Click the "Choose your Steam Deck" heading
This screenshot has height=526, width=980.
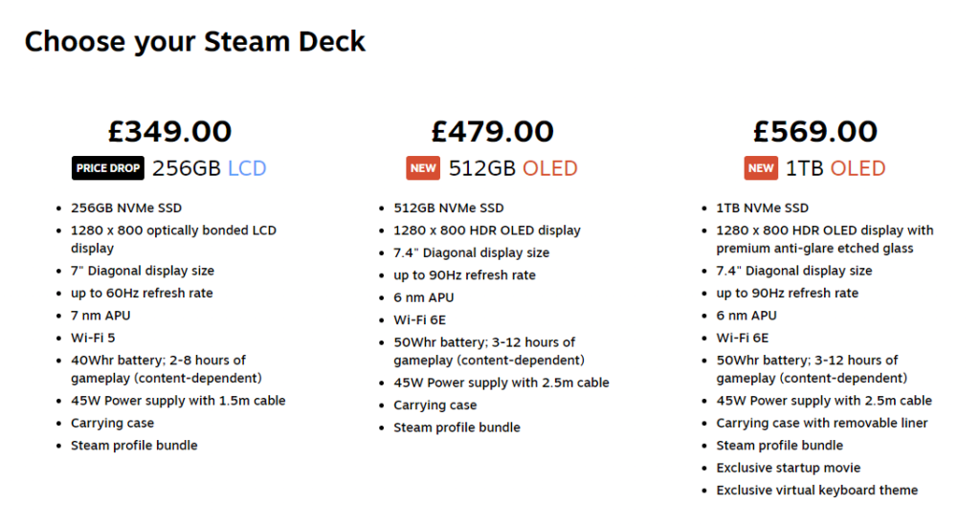[195, 42]
